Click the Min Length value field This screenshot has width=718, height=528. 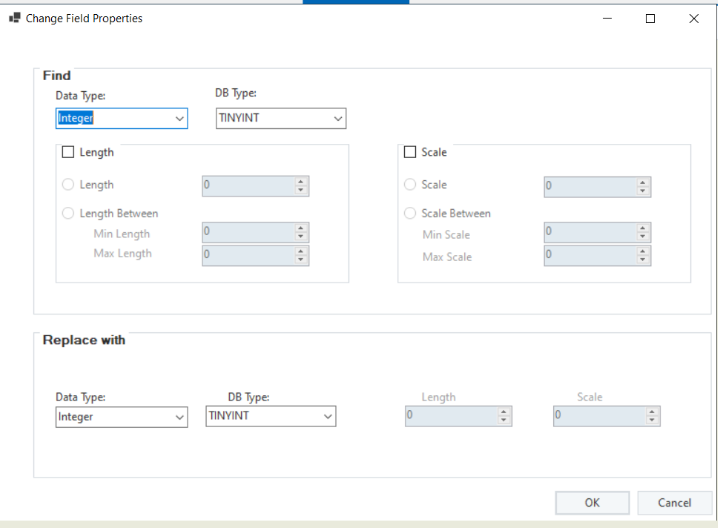pos(247,232)
